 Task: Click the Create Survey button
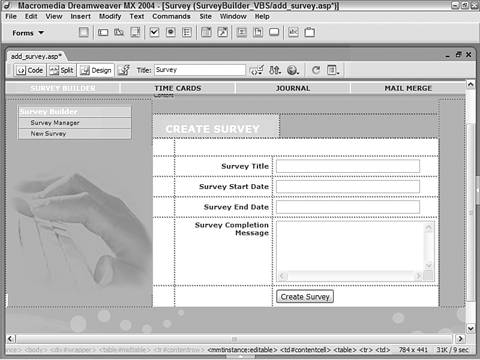[x=305, y=297]
